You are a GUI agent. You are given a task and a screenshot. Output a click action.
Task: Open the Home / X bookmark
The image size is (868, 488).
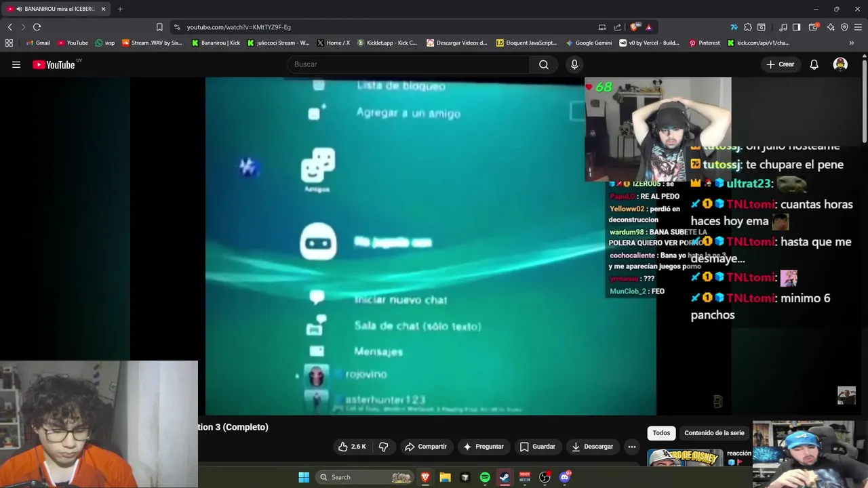(x=333, y=43)
